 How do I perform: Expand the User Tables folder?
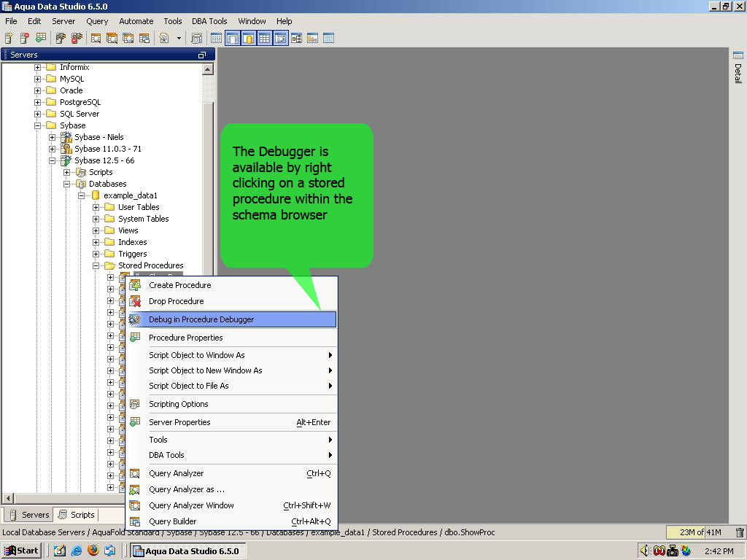tap(96, 207)
